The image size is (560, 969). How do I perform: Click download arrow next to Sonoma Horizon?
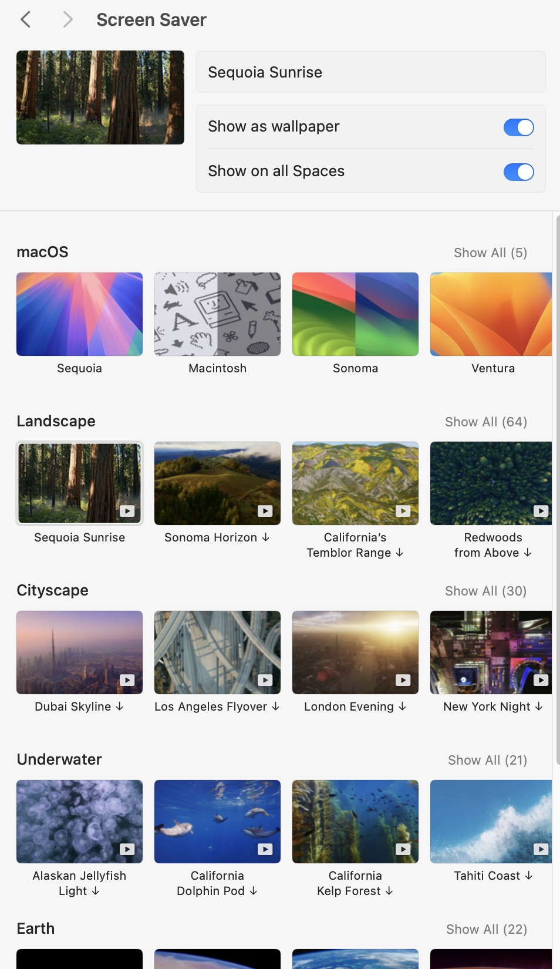266,537
